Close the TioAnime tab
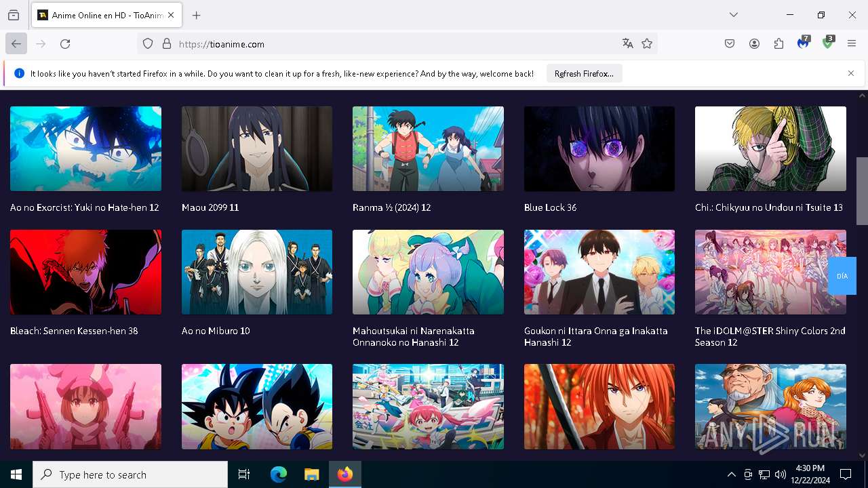 pos(171,15)
